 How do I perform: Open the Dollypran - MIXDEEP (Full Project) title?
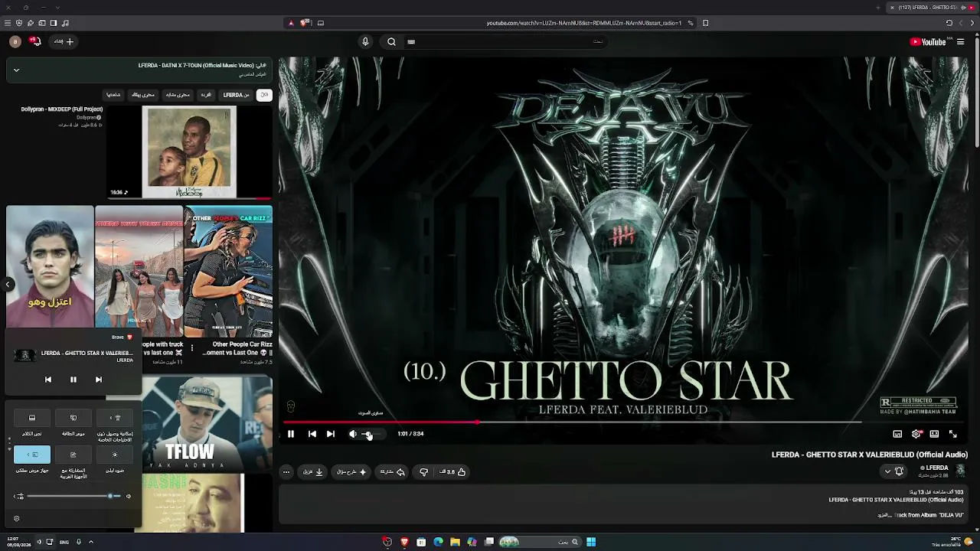[62, 109]
